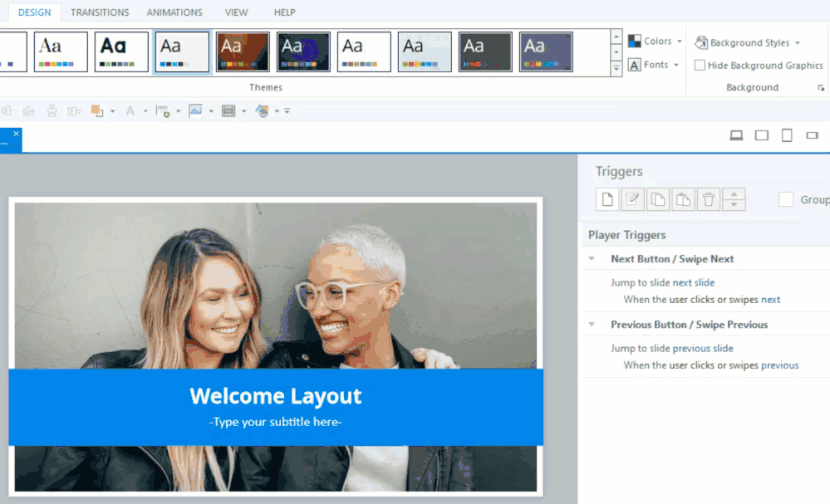This screenshot has width=830, height=504.
Task: Toggle the Group checkbox in Triggers panel
Action: pyautogui.click(x=786, y=199)
